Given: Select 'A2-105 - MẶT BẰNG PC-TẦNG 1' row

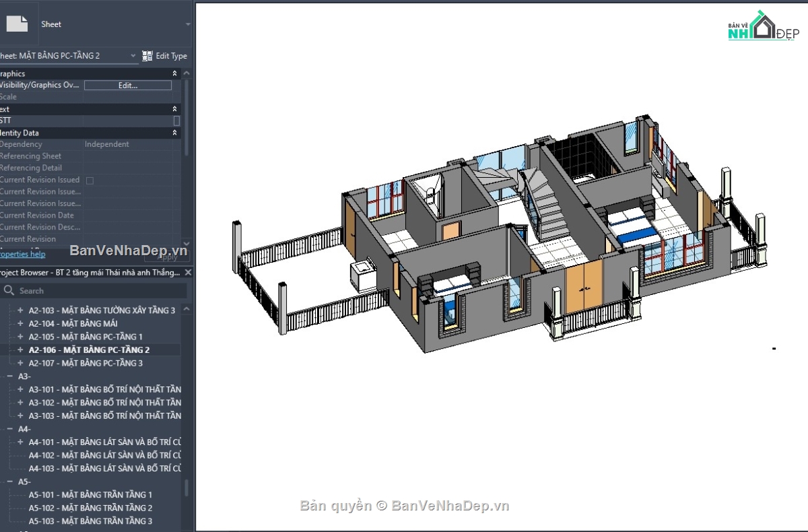Looking at the screenshot, I should [86, 337].
